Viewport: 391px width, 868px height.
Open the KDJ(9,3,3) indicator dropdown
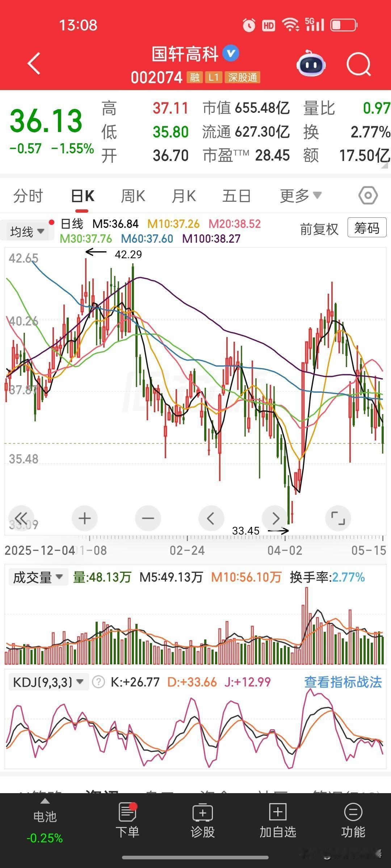[49, 682]
